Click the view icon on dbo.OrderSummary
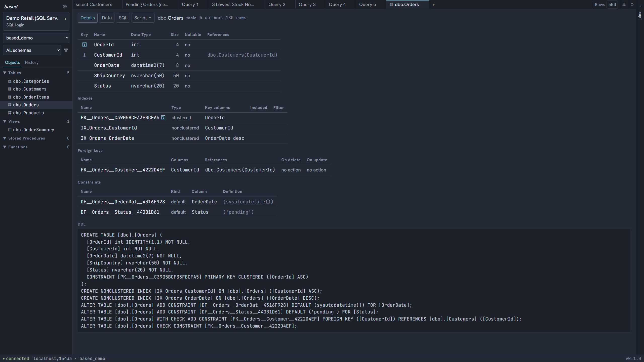The height and width of the screenshot is (362, 644). click(x=10, y=130)
